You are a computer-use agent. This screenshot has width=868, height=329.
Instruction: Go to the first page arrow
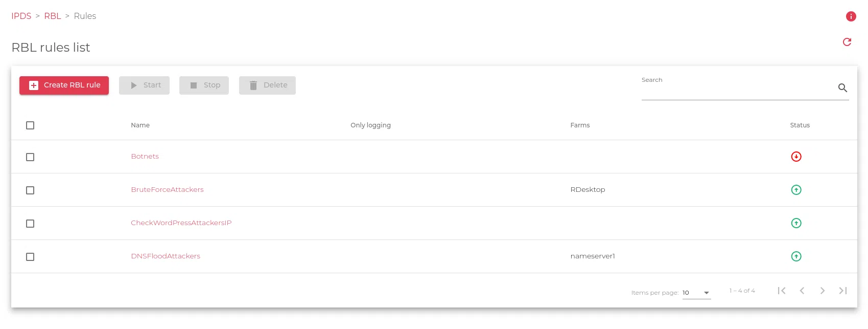[781, 291]
